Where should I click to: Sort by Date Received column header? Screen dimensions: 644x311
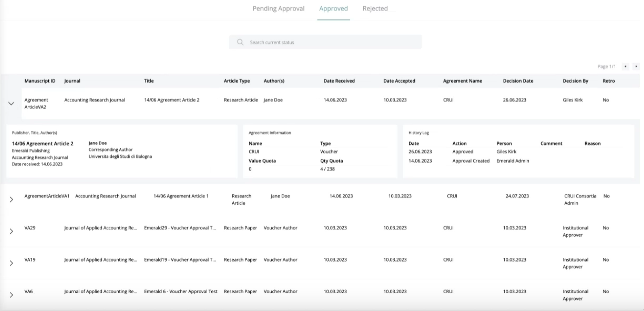click(x=339, y=81)
